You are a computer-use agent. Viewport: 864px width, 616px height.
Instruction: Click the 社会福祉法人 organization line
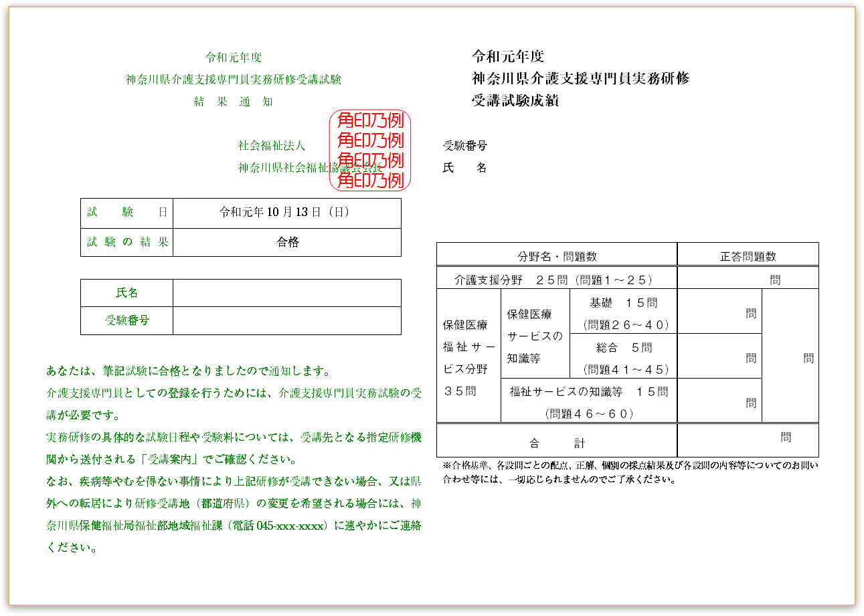pos(271,146)
